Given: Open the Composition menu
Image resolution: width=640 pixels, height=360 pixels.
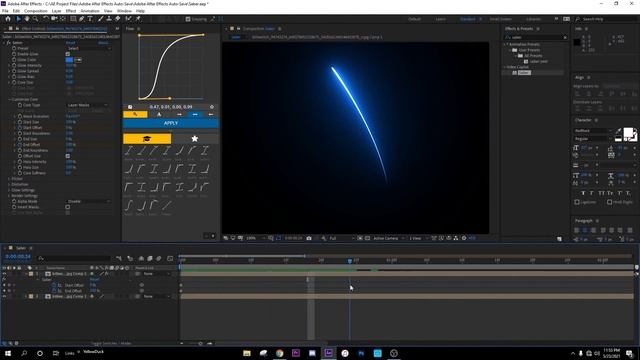Looking at the screenshot, I should click(36, 11).
